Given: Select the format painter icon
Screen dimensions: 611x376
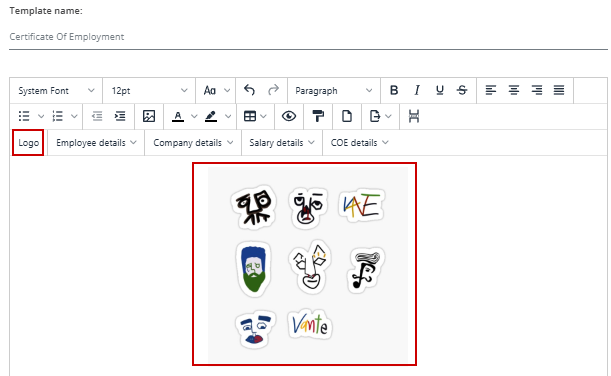Looking at the screenshot, I should pos(318,116).
